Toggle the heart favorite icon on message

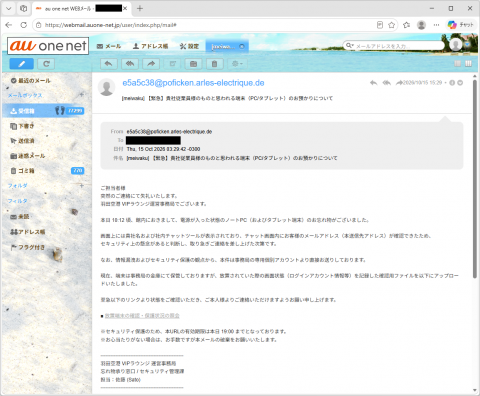[x=460, y=83]
